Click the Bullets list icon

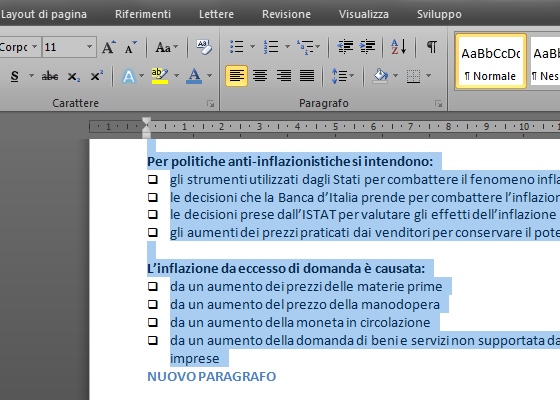[237, 47]
